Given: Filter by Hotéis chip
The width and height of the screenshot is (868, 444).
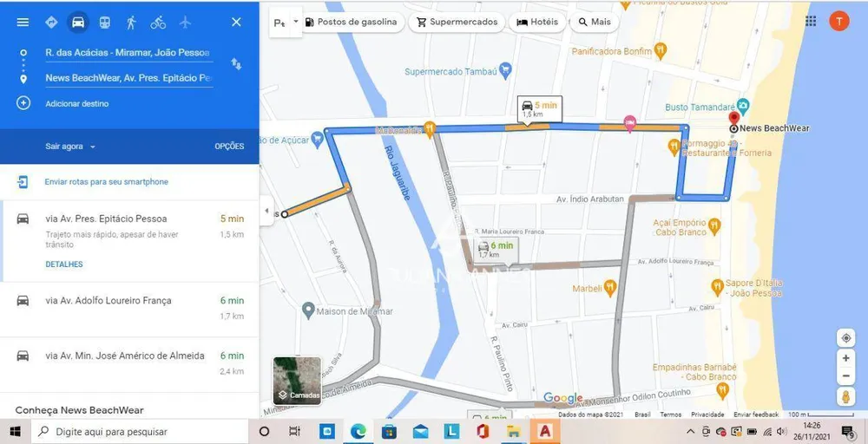Looking at the screenshot, I should 537,23.
